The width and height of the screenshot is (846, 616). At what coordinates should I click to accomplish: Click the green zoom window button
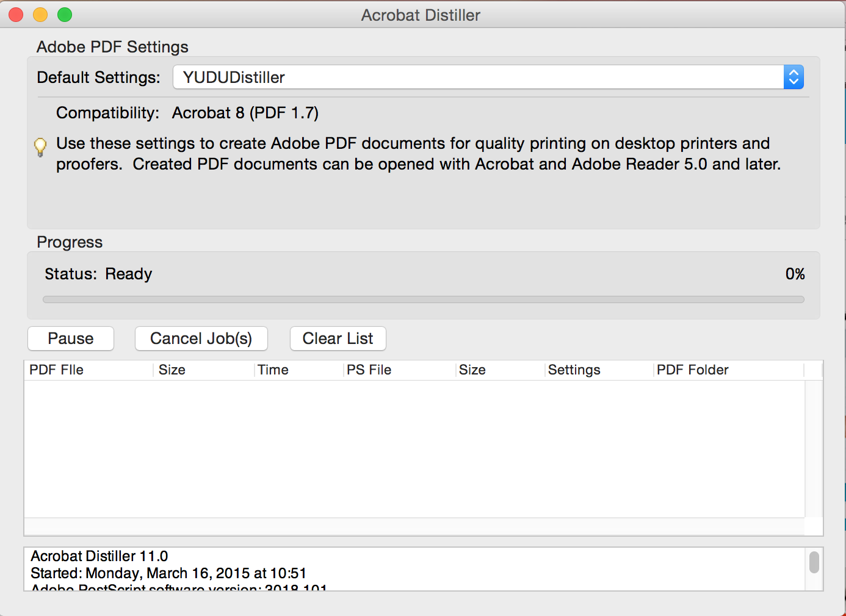(x=65, y=15)
